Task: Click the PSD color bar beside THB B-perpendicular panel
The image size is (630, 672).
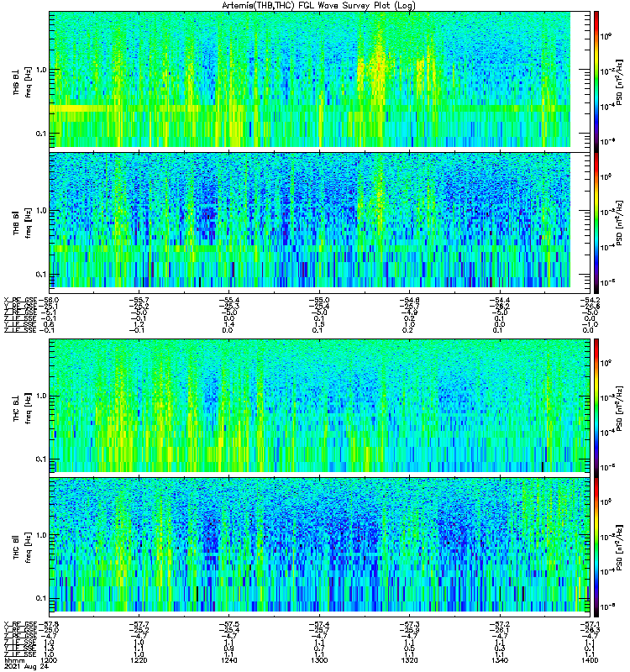Action: pos(596,81)
